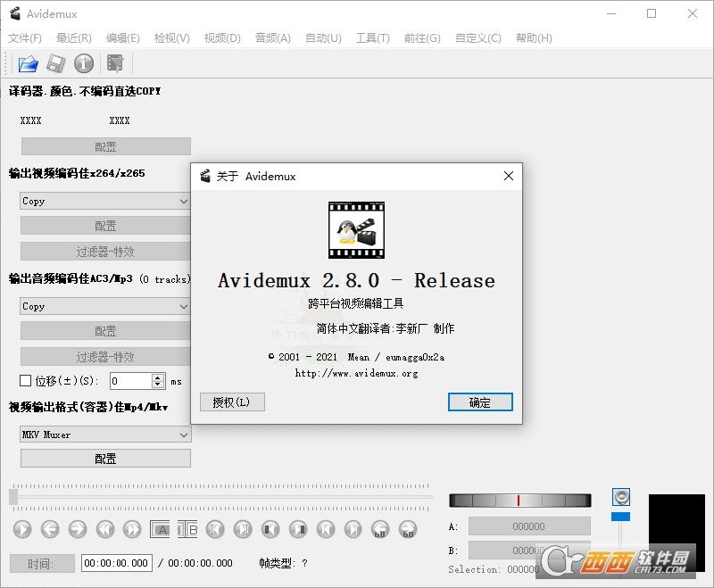714x588 pixels.
Task: Open the 帮助(H) menu
Action: (x=534, y=38)
